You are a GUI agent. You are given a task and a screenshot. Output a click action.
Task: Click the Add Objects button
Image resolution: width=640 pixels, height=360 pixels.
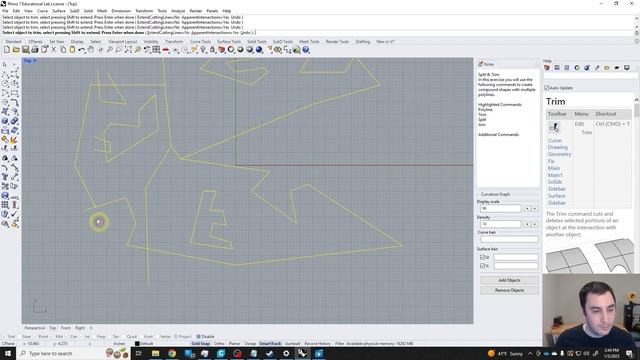(x=509, y=280)
